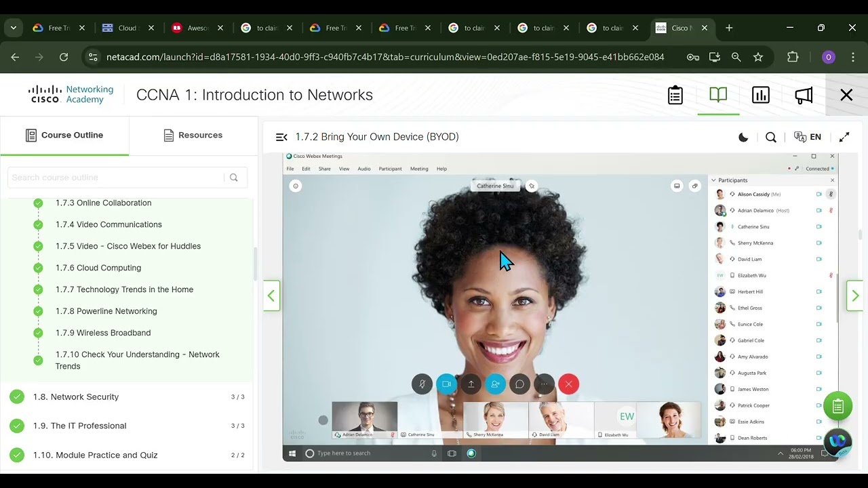Click Sherry McKenna video thumbnail
The width and height of the screenshot is (868, 488).
coord(496,420)
